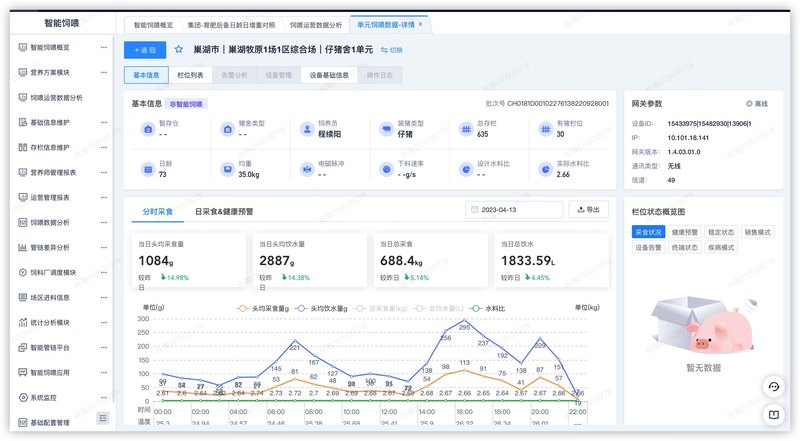Image resolution: width=800 pixels, height=441 pixels.
Task: Click the 饲喂运营数据分析 sidebar icon
Action: [22, 97]
